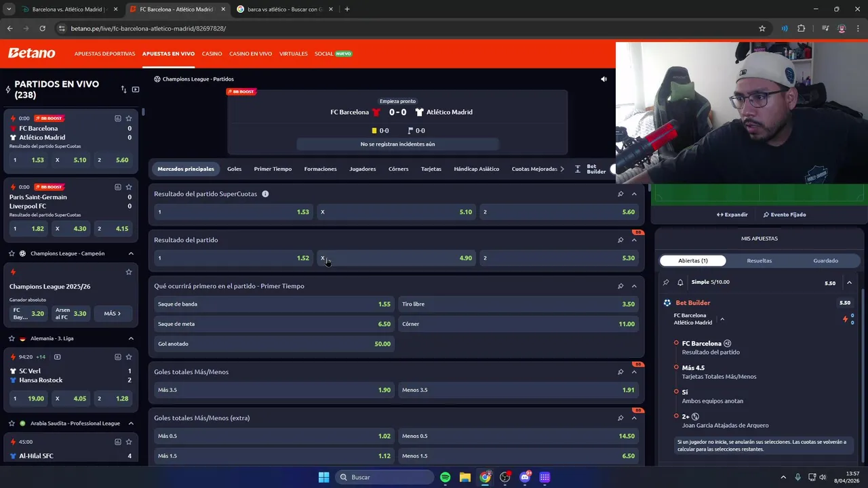The height and width of the screenshot is (488, 868).
Task: Open the Virtuales section
Action: tap(294, 54)
